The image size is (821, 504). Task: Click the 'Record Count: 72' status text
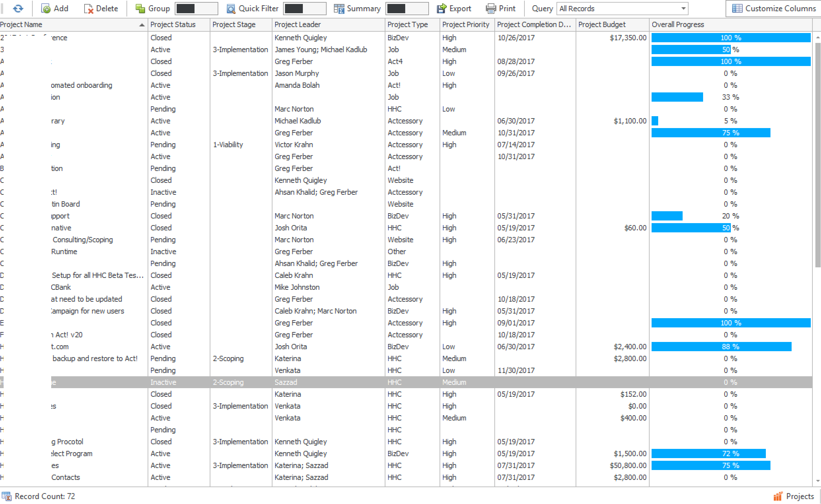[45, 496]
